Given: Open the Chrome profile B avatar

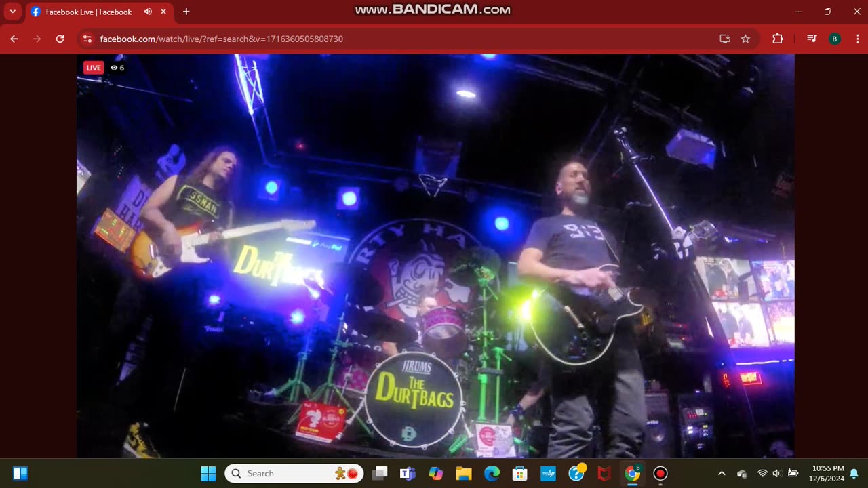Looking at the screenshot, I should [835, 39].
